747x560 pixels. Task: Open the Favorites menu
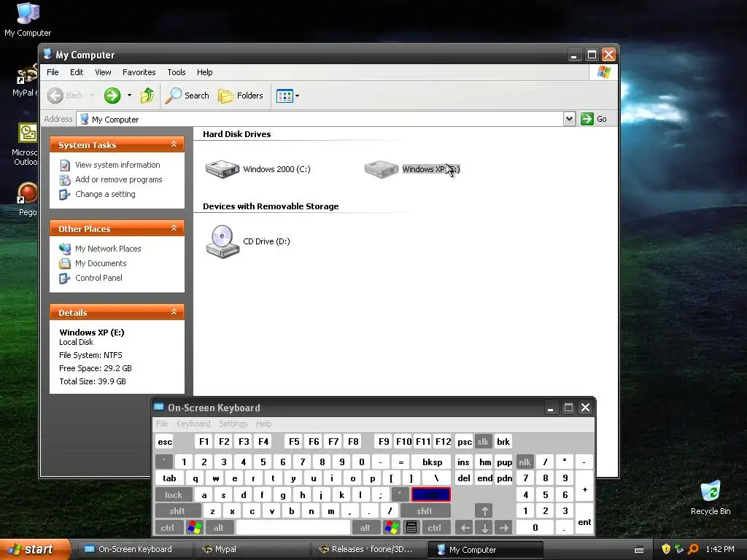[139, 72]
